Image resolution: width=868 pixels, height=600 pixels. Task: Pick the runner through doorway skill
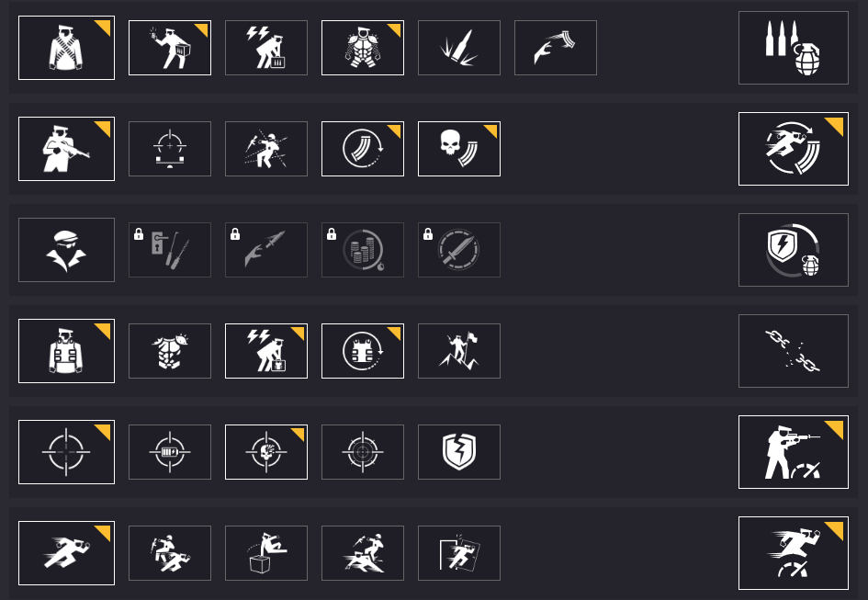(x=458, y=553)
